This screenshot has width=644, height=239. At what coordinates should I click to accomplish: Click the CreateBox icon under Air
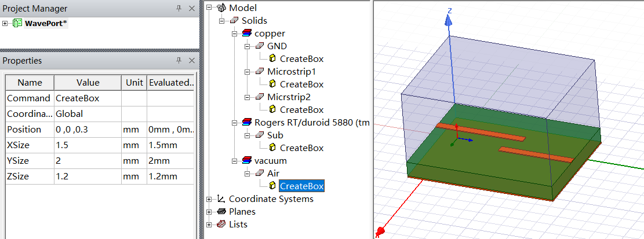pyautogui.click(x=272, y=186)
